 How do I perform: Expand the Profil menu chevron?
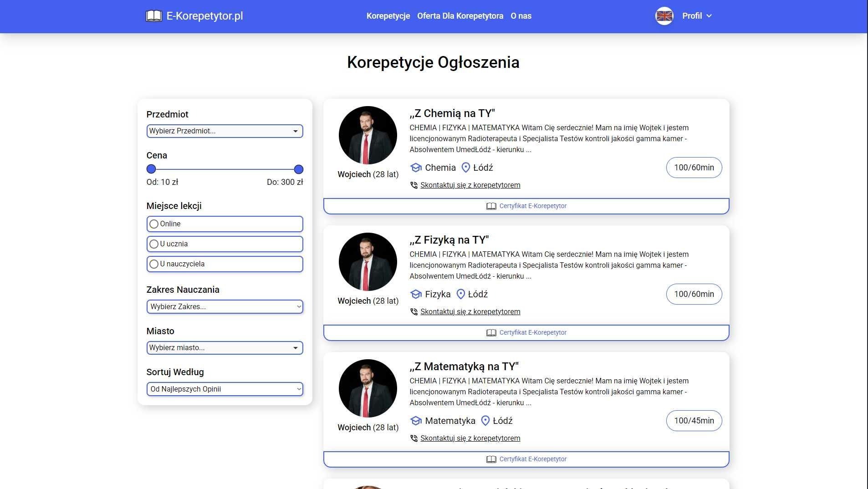pyautogui.click(x=709, y=16)
